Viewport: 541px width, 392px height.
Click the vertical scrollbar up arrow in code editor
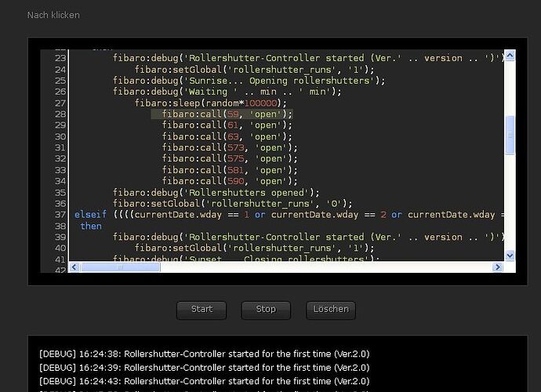click(x=510, y=56)
